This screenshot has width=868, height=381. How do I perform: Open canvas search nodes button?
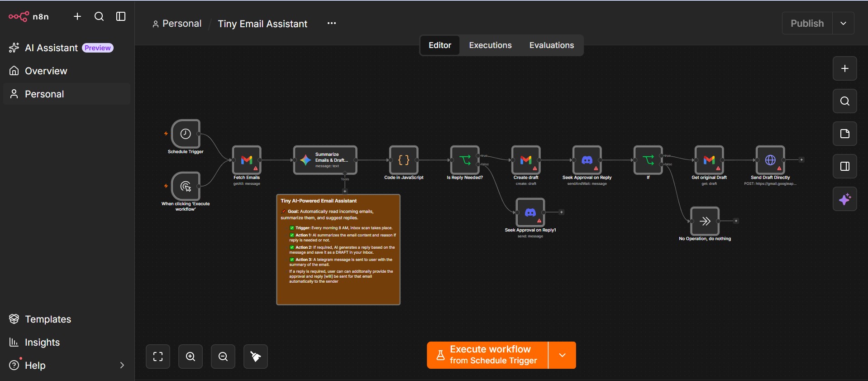click(845, 101)
